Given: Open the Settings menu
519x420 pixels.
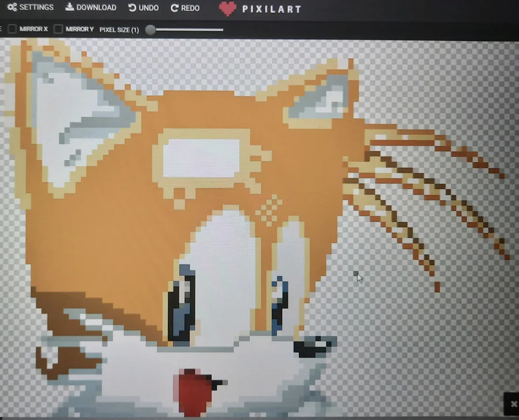Looking at the screenshot, I should tap(31, 7).
